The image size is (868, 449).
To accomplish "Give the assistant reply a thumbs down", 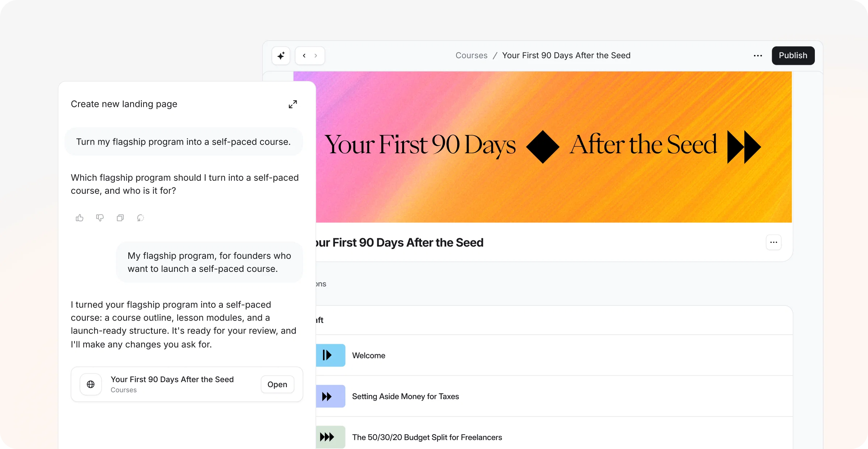I will tap(100, 218).
